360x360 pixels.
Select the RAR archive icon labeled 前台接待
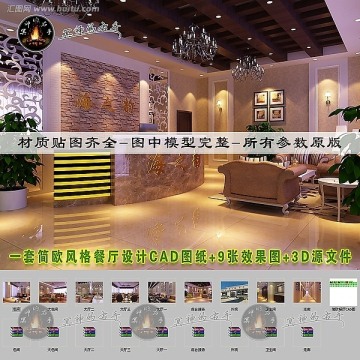click(x=198, y=332)
